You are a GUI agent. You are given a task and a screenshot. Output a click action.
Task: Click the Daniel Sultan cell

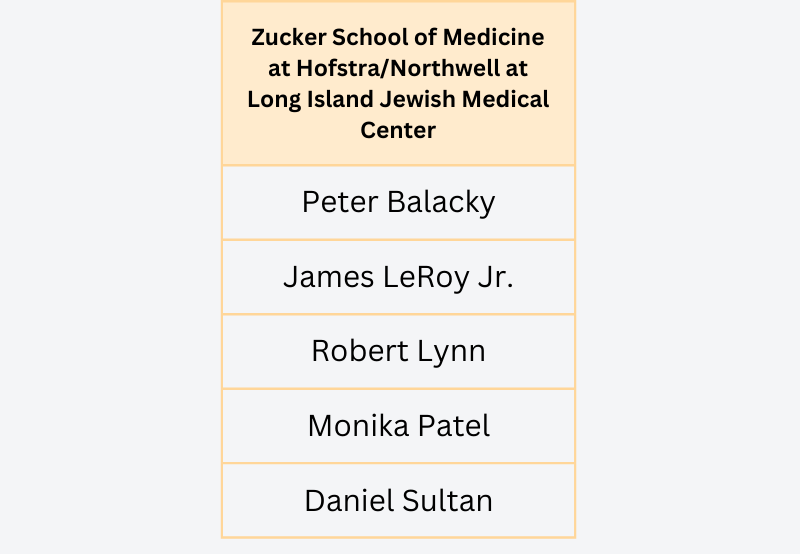coord(398,500)
